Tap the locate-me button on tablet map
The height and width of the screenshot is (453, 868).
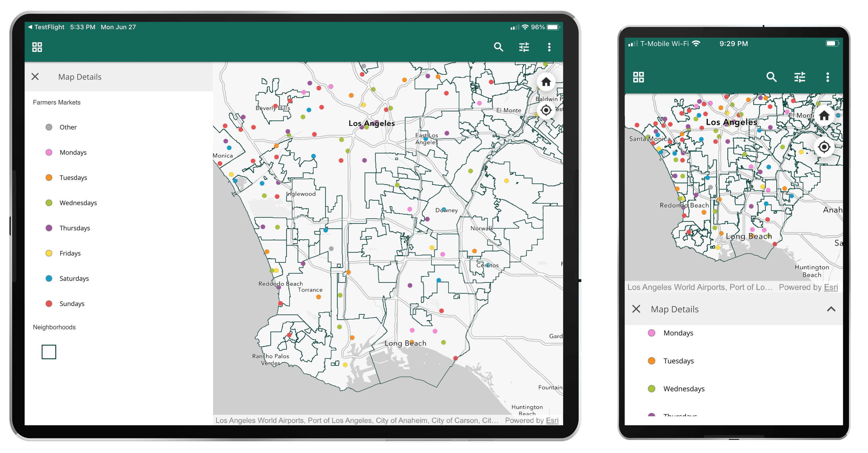pos(546,110)
